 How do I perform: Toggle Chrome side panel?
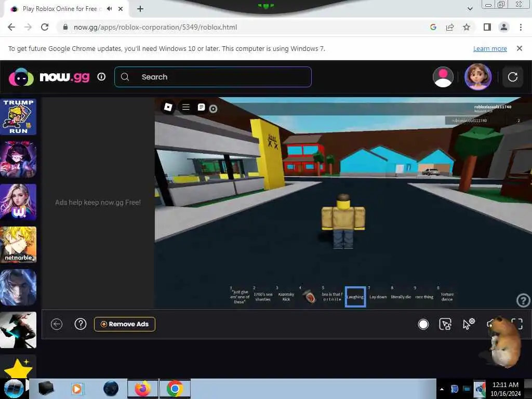487,27
